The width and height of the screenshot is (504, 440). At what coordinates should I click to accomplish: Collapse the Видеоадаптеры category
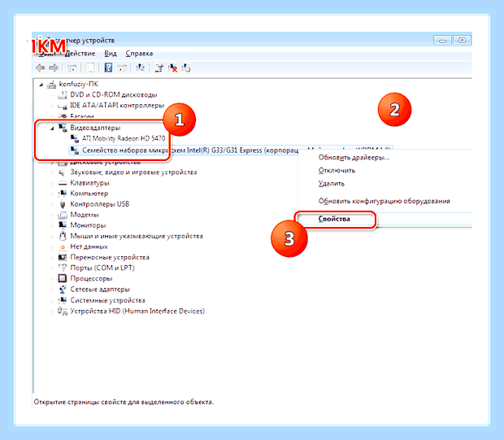52,129
